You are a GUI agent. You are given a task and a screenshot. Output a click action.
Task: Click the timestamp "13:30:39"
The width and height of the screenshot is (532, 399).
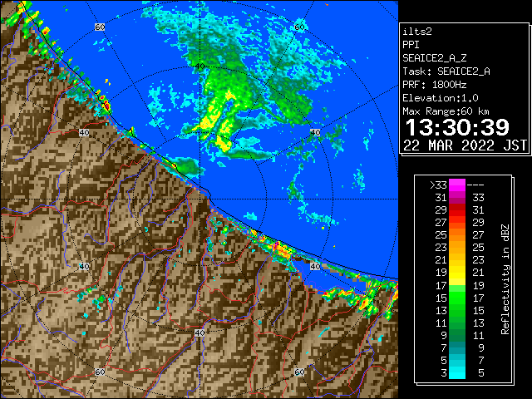click(x=457, y=127)
